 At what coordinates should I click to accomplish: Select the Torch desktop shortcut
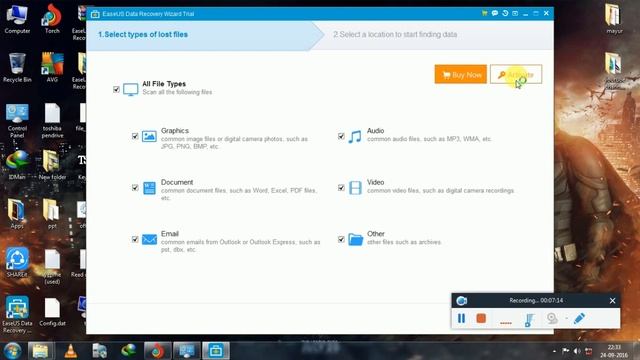[52, 19]
